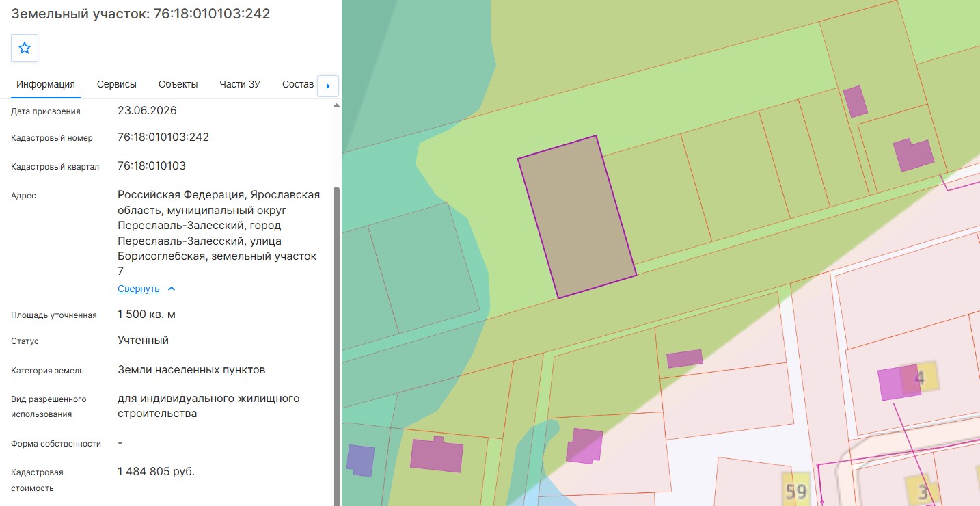Screen dimensions: 980x506
Task: Click the Категория земель label
Action: [47, 371]
